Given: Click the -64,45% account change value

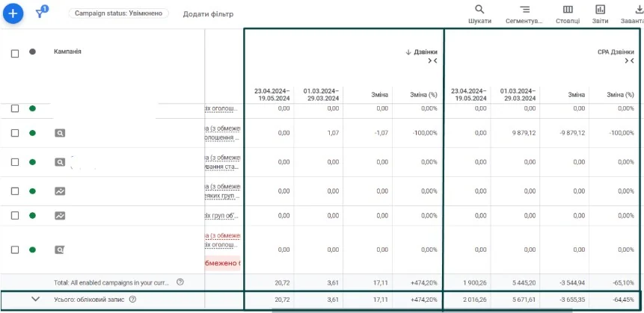Looking at the screenshot, I should click(622, 300).
